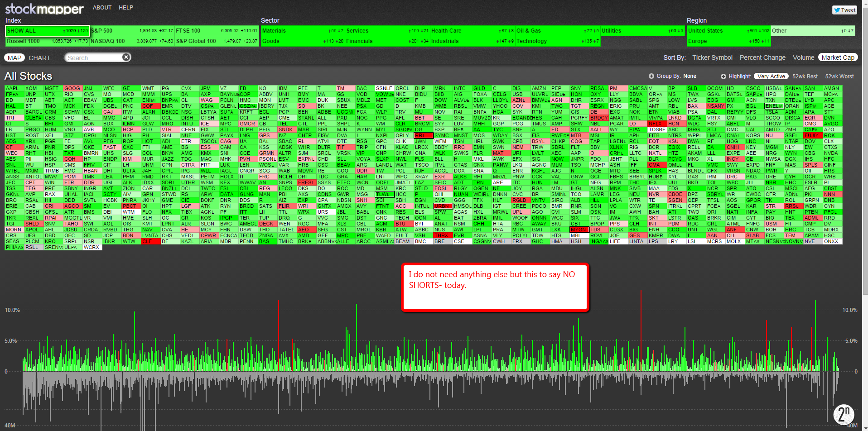The height and width of the screenshot is (431, 868).
Task: Click the AAPL stock tile
Action: point(14,89)
